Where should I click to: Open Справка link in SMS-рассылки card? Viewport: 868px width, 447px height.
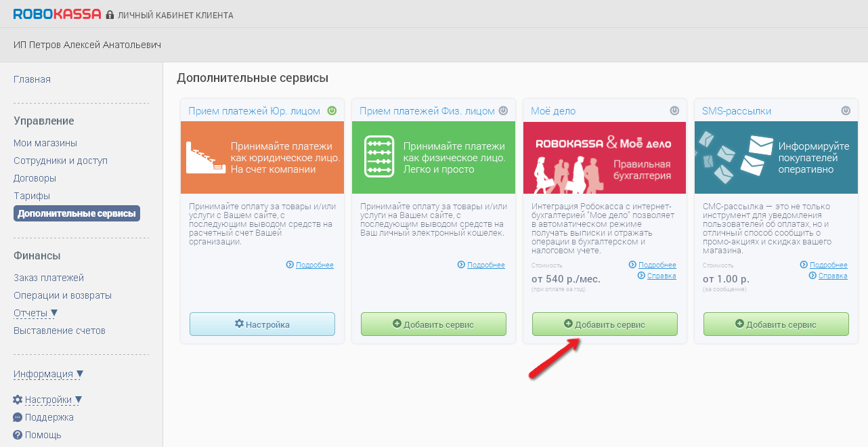[x=833, y=276]
